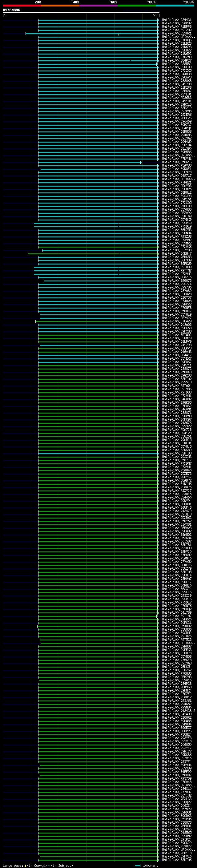Select label UniRef100_Q2QQR2
Image resolution: width=197 pixels, height=868 pixels.
(x=176, y=717)
